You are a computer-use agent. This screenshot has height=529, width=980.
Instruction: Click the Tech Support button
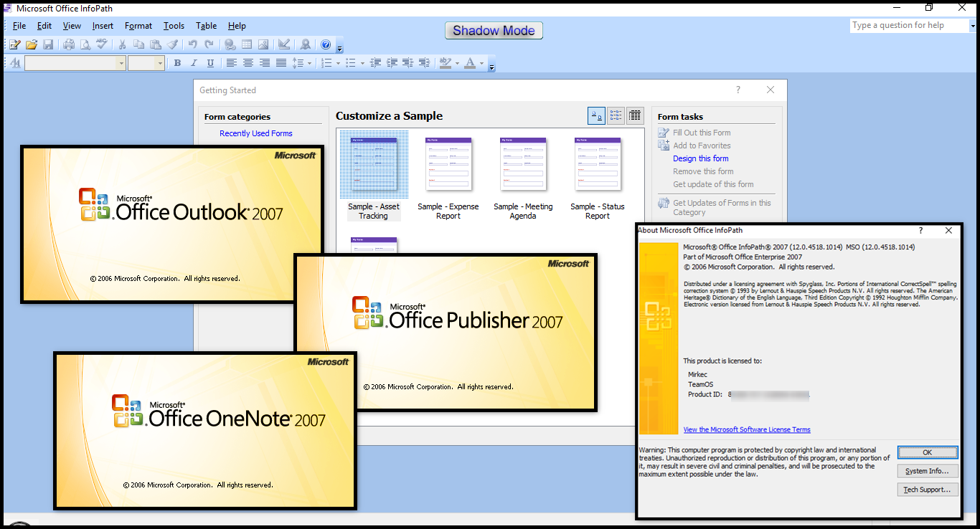(x=927, y=490)
